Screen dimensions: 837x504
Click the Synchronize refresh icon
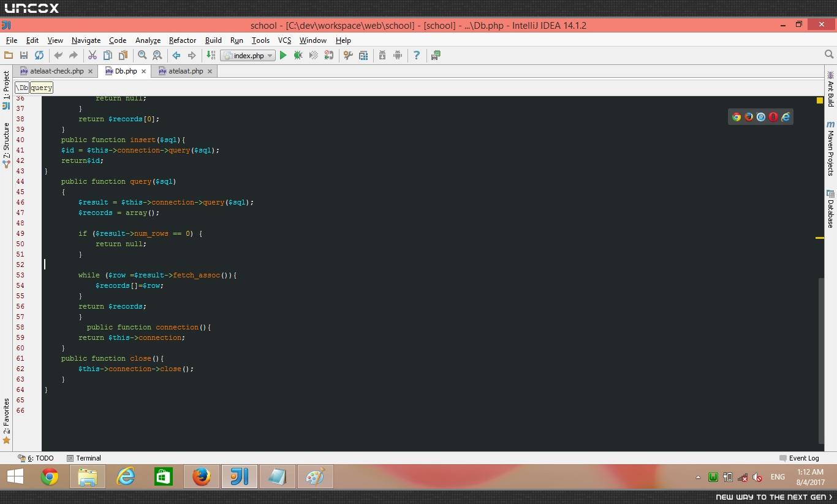39,55
